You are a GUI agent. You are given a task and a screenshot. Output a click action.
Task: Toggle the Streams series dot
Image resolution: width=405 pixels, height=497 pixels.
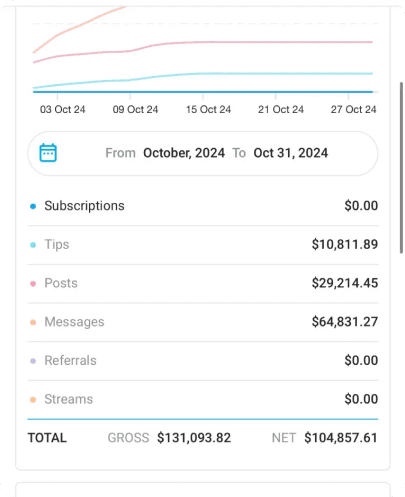33,400
